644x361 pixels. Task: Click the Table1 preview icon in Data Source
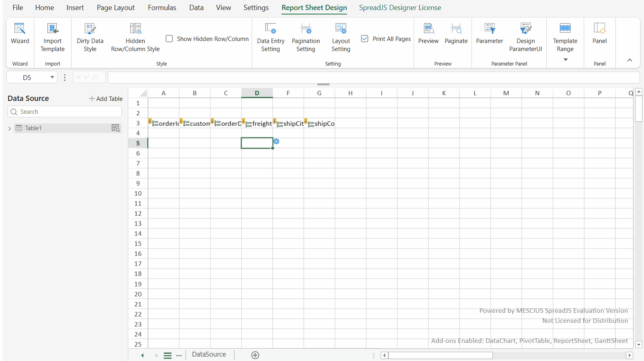[115, 128]
